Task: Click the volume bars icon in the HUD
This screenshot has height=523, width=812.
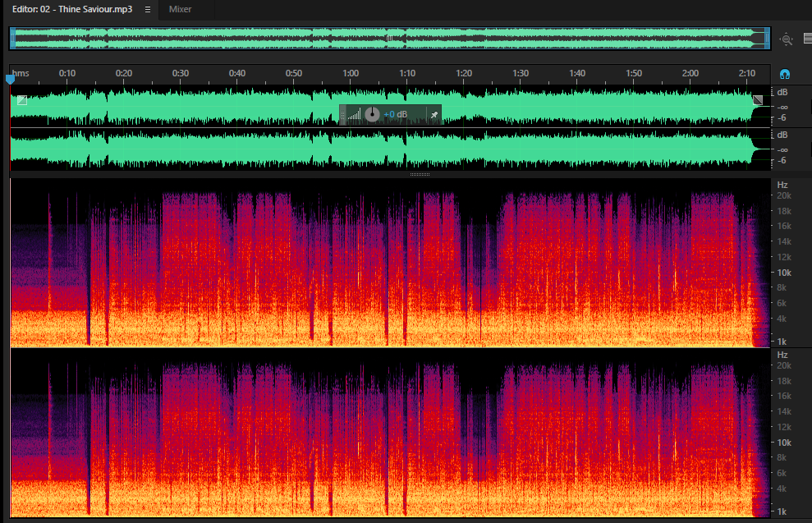Action: (354, 114)
